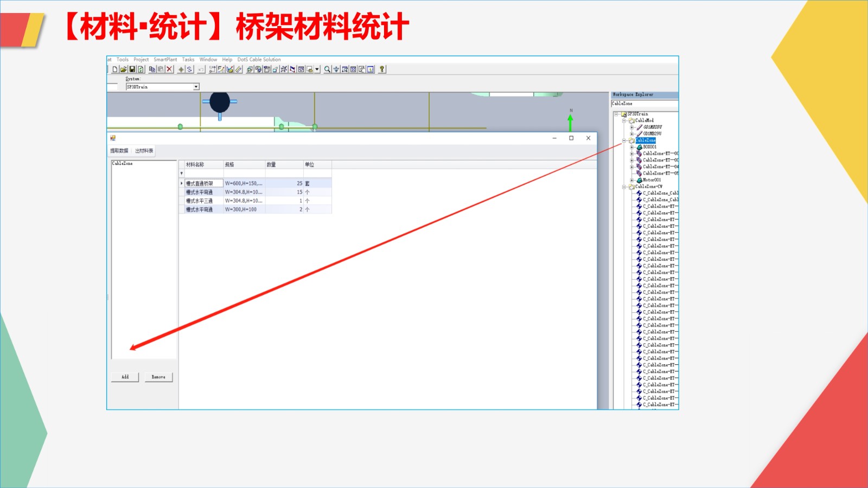Image resolution: width=868 pixels, height=488 pixels.
Task: Click the 出材料表 toolbar button
Action: 144,151
